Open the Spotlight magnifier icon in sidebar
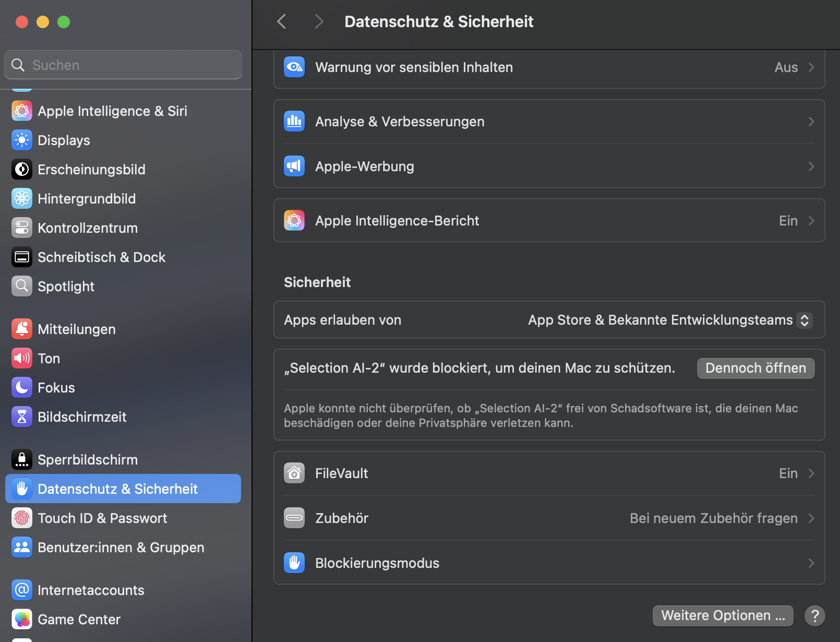This screenshot has width=840, height=642. coord(22,287)
